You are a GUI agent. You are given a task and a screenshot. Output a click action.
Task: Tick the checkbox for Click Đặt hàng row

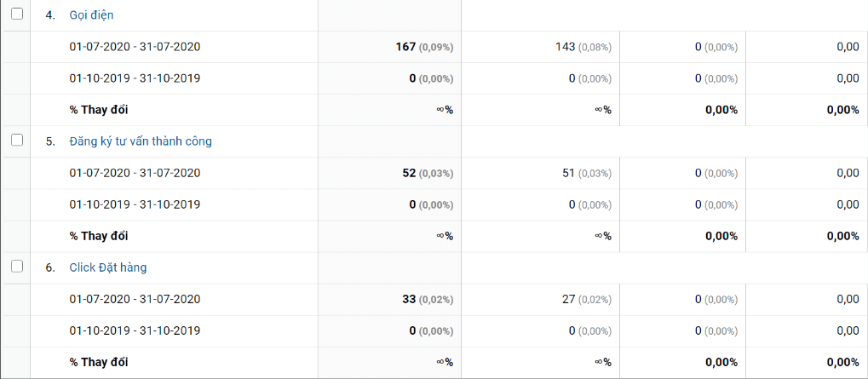pyautogui.click(x=17, y=267)
